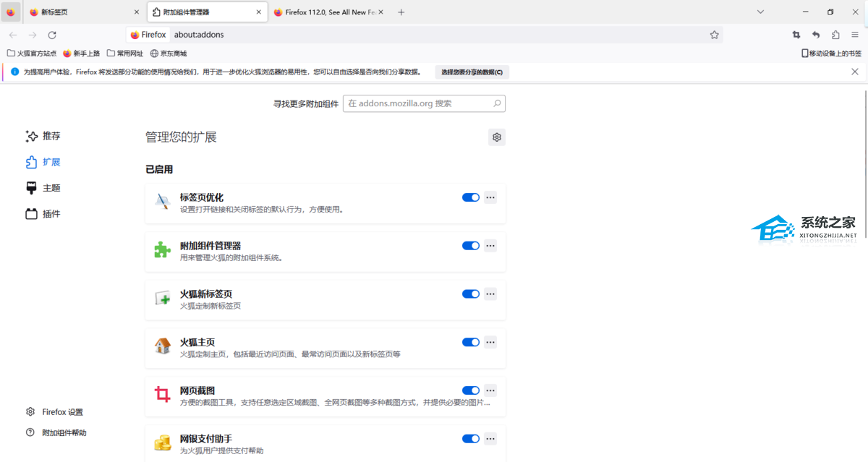Reload the current page
The width and height of the screenshot is (868, 462).
coord(52,35)
